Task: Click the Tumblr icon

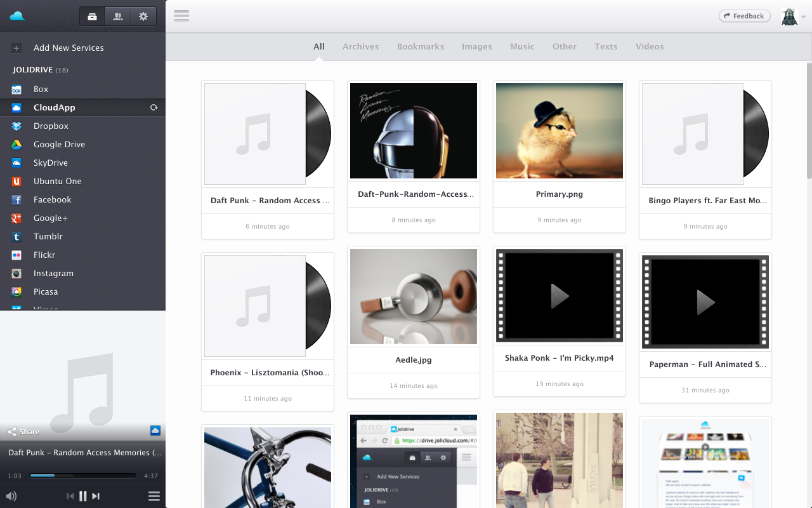Action: 17,237
